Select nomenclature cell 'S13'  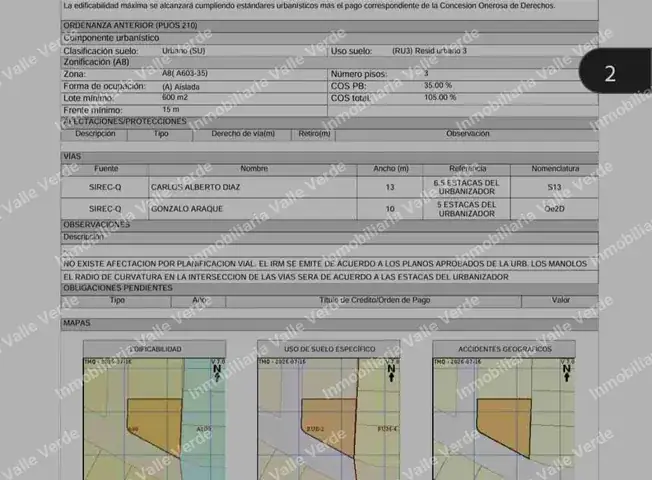[x=554, y=187]
